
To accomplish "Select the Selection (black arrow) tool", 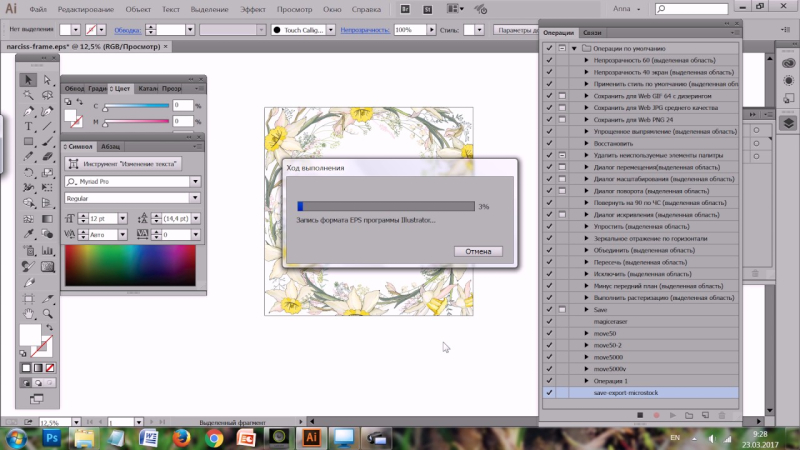I will coord(29,80).
